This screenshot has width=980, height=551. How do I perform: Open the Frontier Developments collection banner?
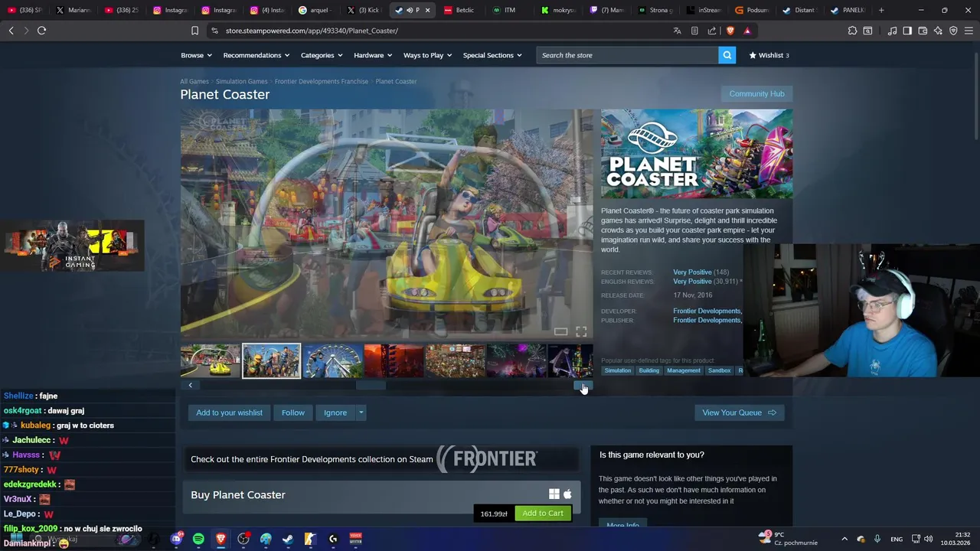click(x=381, y=459)
